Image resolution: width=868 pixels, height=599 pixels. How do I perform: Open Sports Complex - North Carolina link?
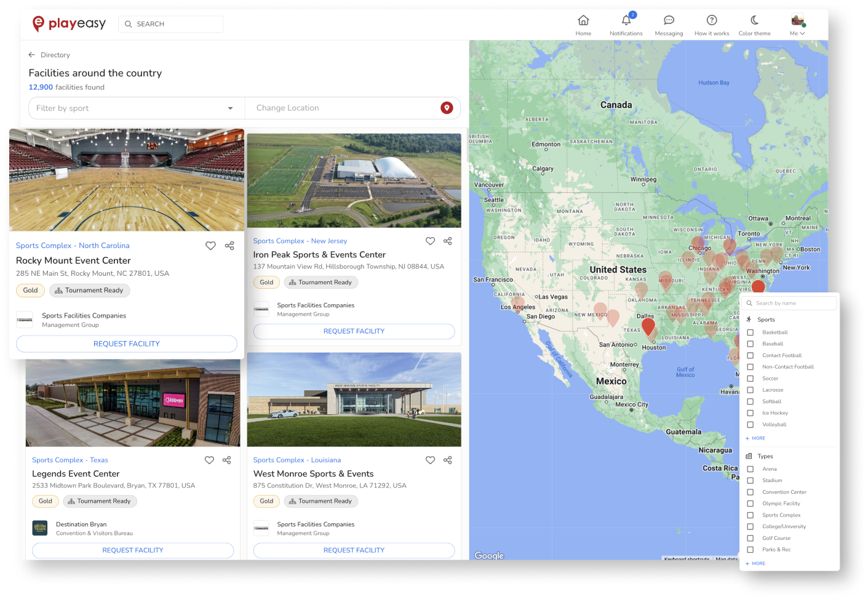pyautogui.click(x=73, y=246)
